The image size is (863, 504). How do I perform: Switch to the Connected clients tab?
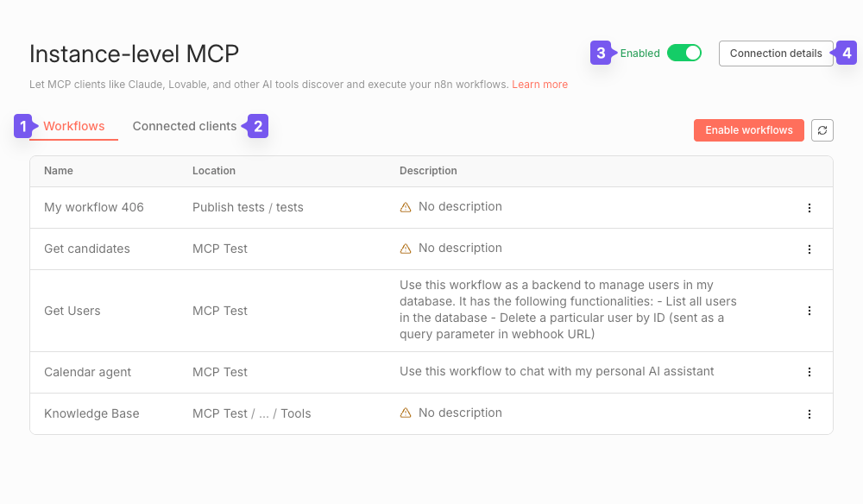click(x=184, y=126)
